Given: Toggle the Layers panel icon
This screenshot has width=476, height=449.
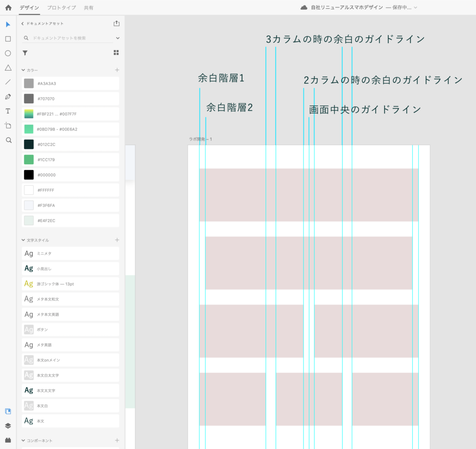Looking at the screenshot, I should (8, 425).
